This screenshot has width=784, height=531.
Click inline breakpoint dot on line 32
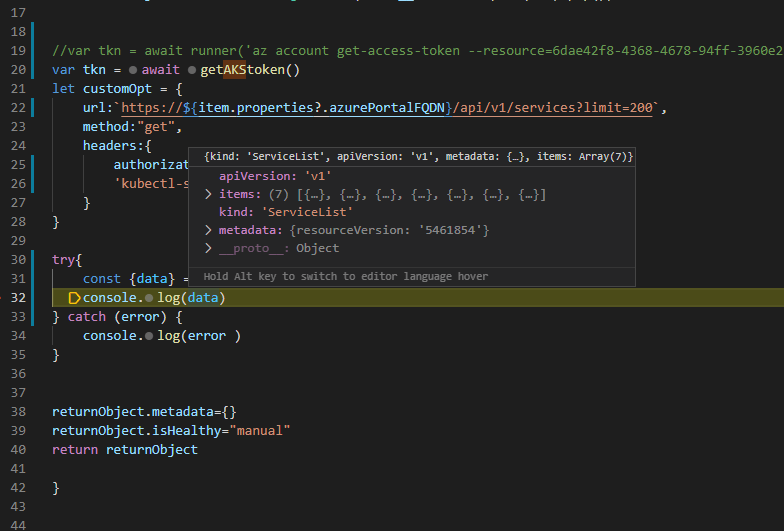coord(149,298)
